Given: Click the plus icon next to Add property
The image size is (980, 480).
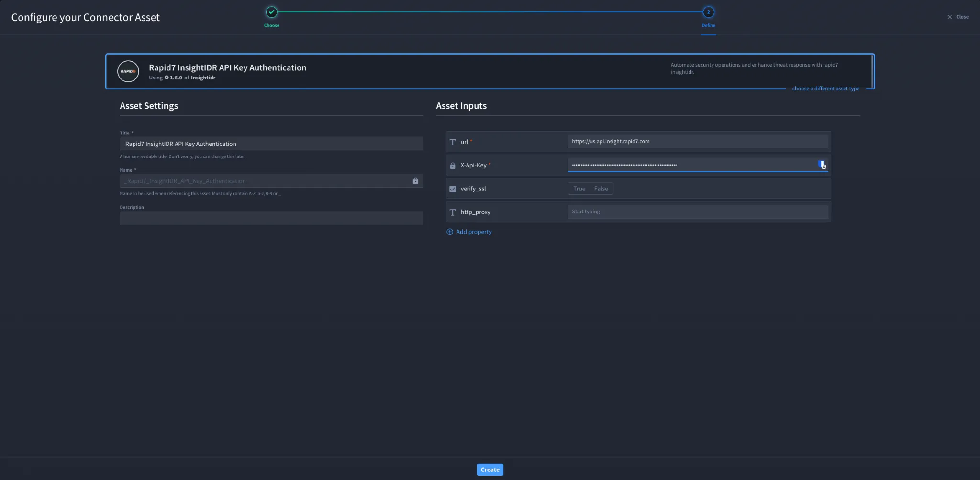Looking at the screenshot, I should pyautogui.click(x=449, y=232).
